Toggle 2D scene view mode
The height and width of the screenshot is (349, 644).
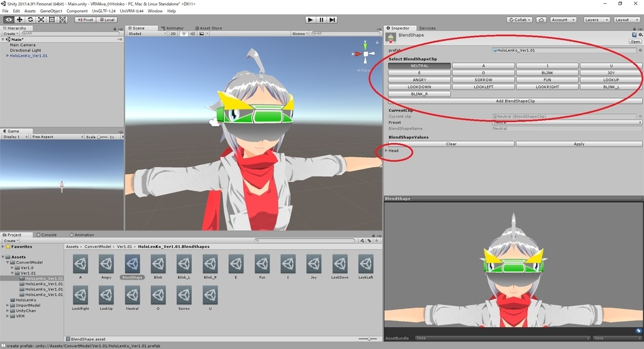(173, 34)
